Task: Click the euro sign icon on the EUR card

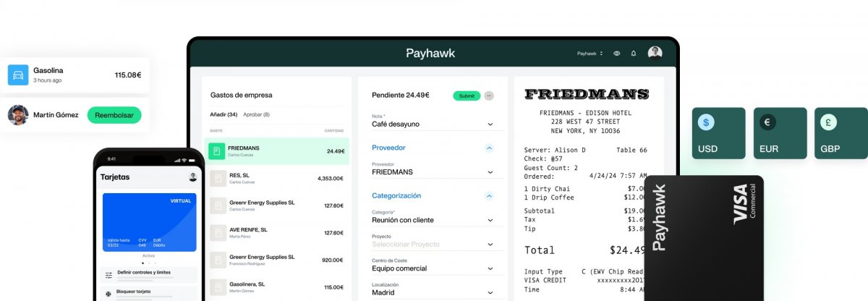Action: [767, 122]
